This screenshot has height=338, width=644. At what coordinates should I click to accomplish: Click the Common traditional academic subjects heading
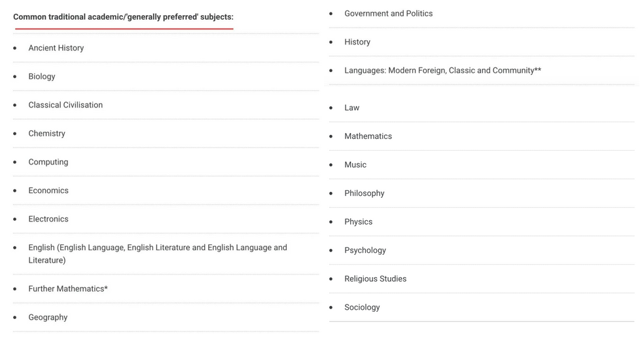click(123, 17)
